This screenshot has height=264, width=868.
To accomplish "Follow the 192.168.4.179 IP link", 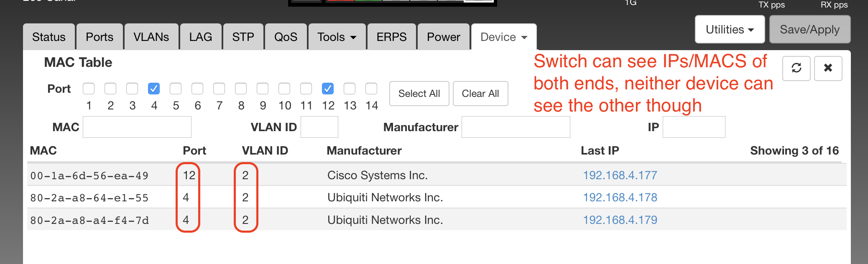I will (620, 220).
